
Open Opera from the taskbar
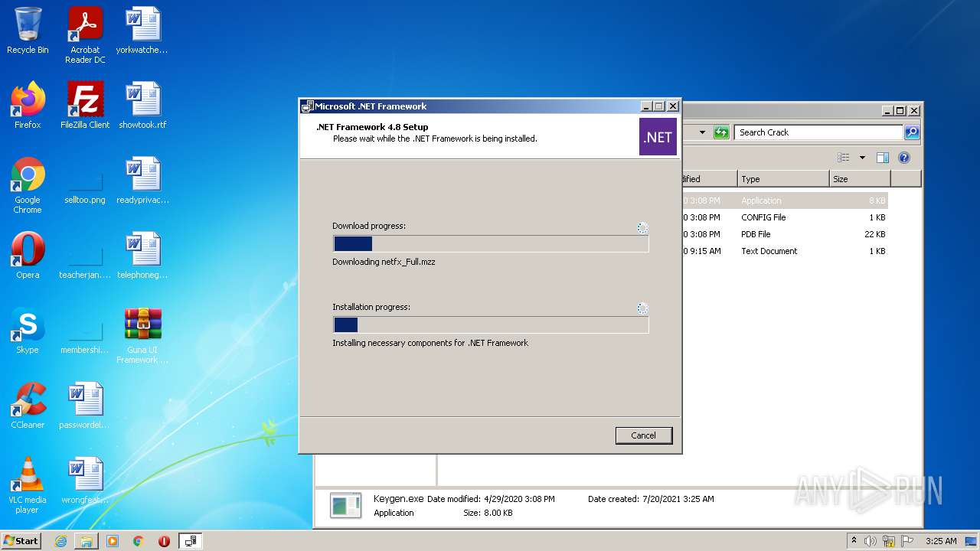(164, 541)
